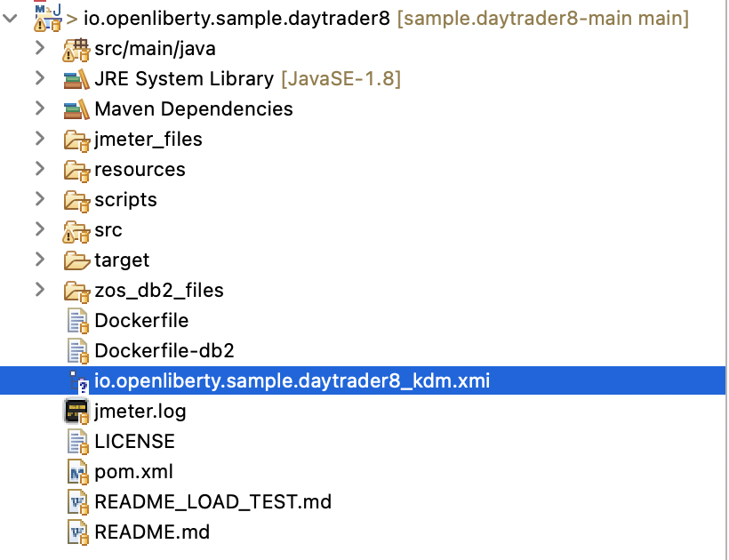Screen dimensions: 729x560
Task: Click the LICENSE file icon
Action: pyautogui.click(x=77, y=442)
